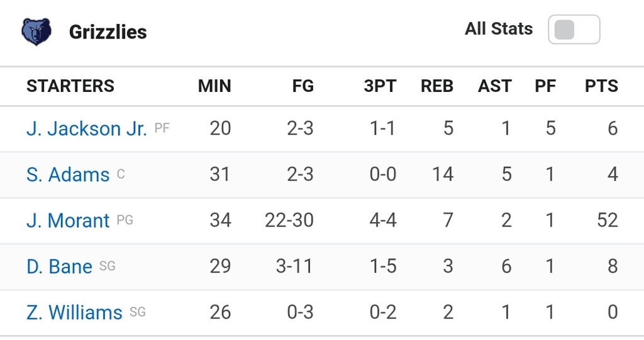644x340 pixels.
Task: Click the All Stats label
Action: click(499, 29)
